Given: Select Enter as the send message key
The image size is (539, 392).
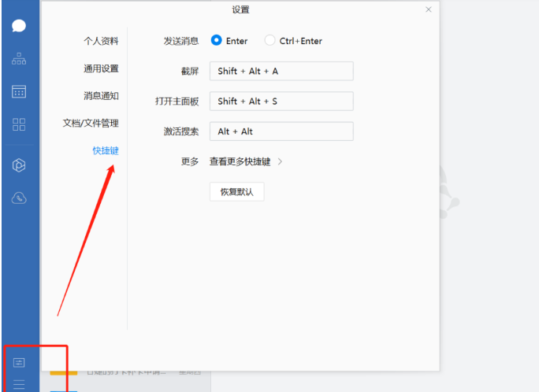Looking at the screenshot, I should click(x=216, y=41).
